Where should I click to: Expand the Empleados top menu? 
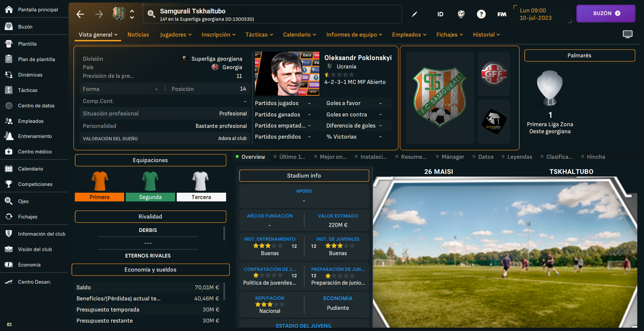tap(409, 35)
